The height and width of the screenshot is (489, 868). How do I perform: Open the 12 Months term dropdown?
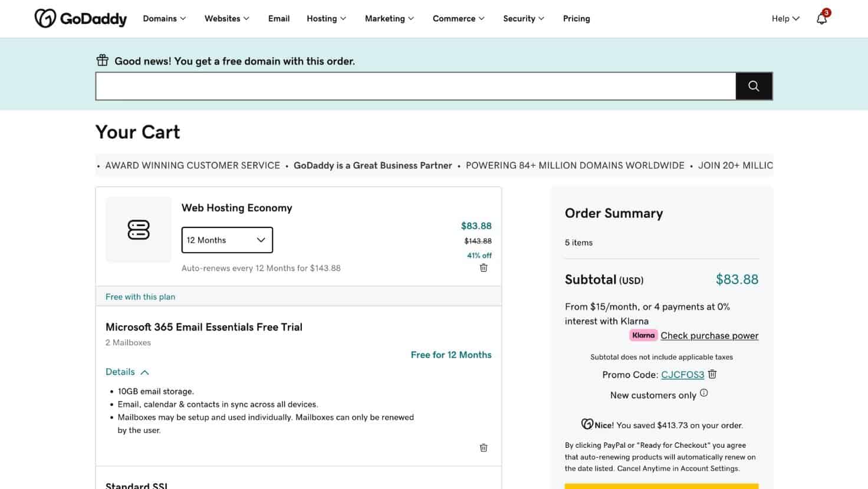pos(227,240)
